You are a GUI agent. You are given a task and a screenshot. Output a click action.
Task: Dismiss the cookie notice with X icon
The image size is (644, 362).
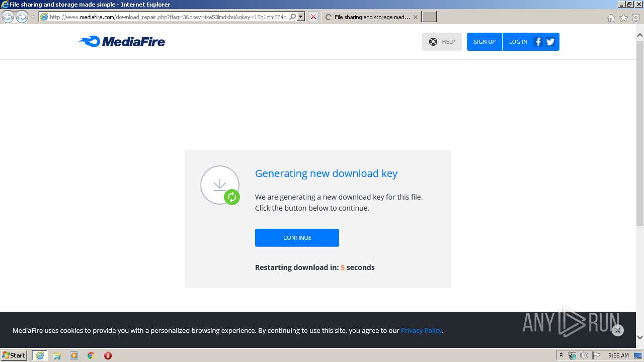click(x=618, y=330)
